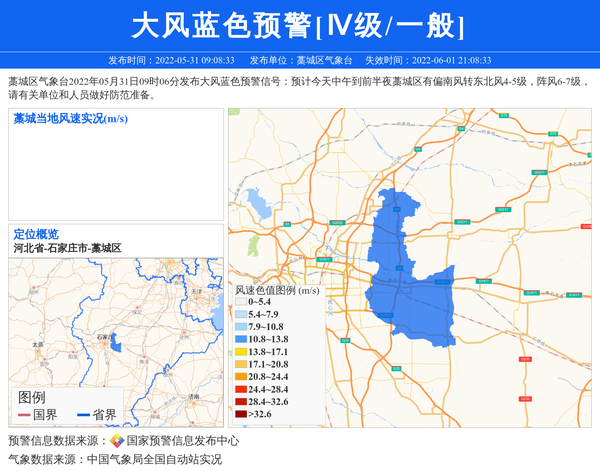Click the 藁城当地风速实况 panel heading
This screenshot has width=600, height=471.
[x=70, y=119]
